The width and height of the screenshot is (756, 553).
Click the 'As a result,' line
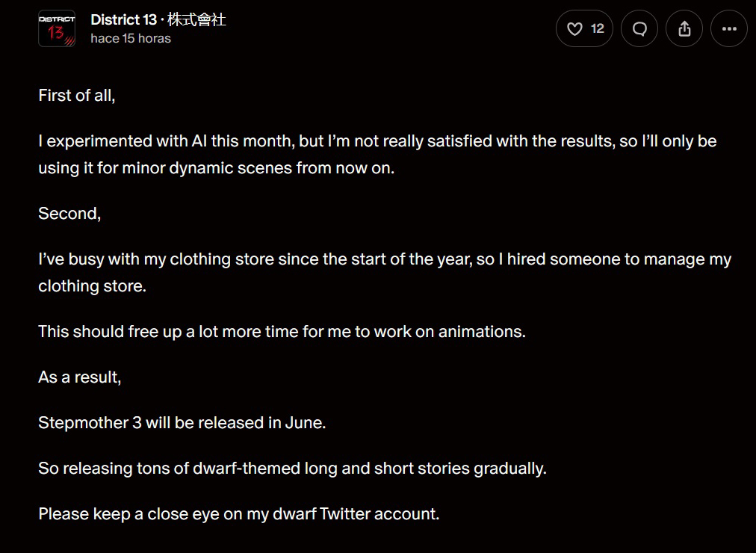[79, 377]
